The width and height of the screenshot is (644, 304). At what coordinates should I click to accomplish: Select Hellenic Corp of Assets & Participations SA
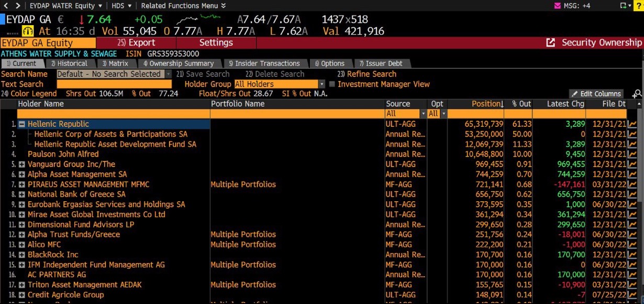[x=110, y=134]
